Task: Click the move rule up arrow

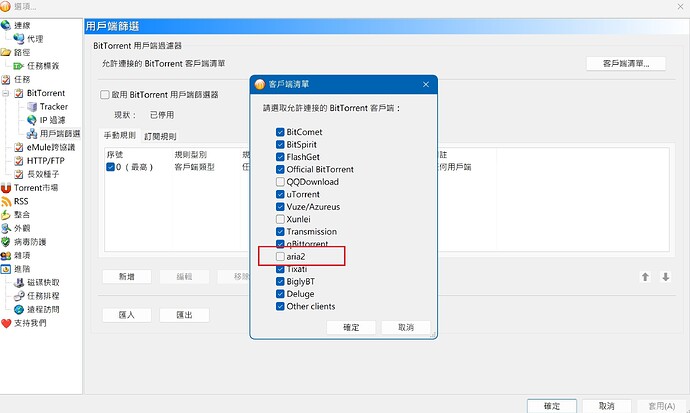Action: [x=646, y=277]
